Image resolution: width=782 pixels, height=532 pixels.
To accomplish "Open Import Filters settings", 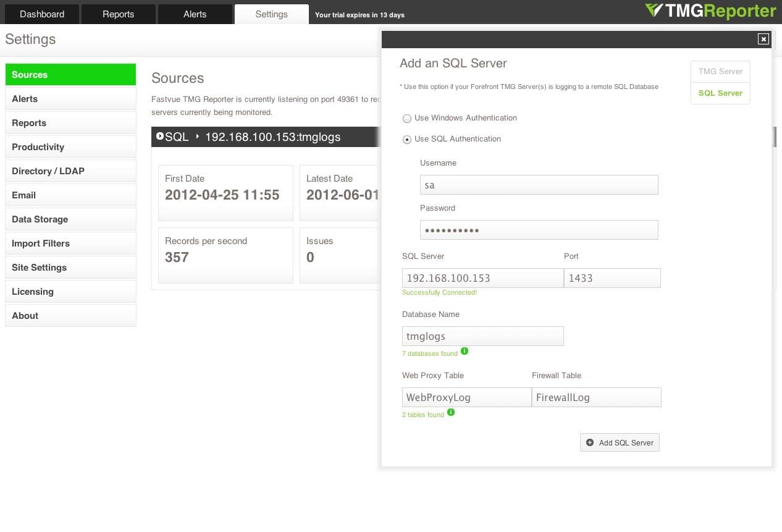I will click(x=70, y=243).
